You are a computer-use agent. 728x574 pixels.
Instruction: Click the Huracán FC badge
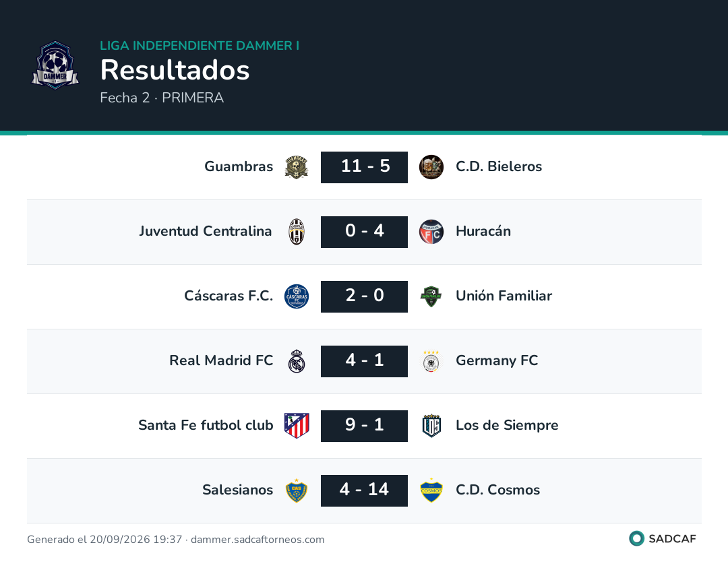(x=431, y=232)
